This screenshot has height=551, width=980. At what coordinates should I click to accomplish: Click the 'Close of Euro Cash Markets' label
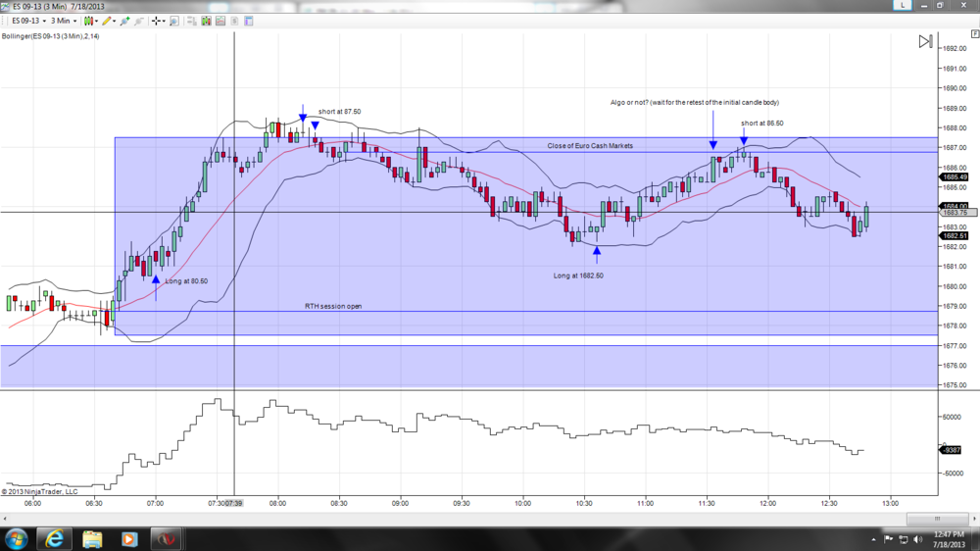click(x=590, y=146)
